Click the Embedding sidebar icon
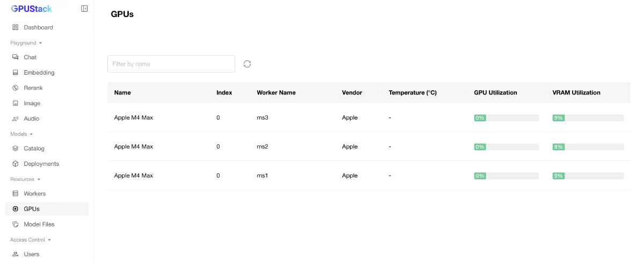This screenshot has height=263, width=644. tap(16, 72)
